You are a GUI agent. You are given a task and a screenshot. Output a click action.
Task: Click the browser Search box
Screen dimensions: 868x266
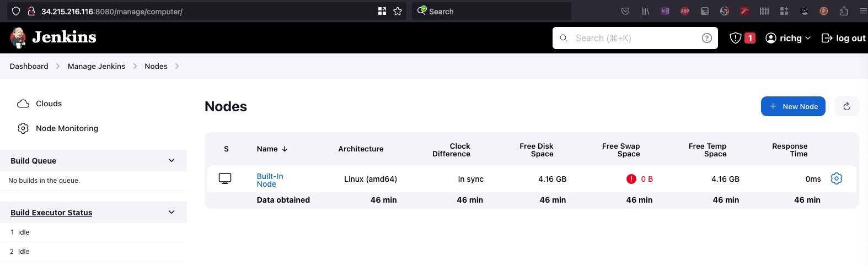[491, 11]
